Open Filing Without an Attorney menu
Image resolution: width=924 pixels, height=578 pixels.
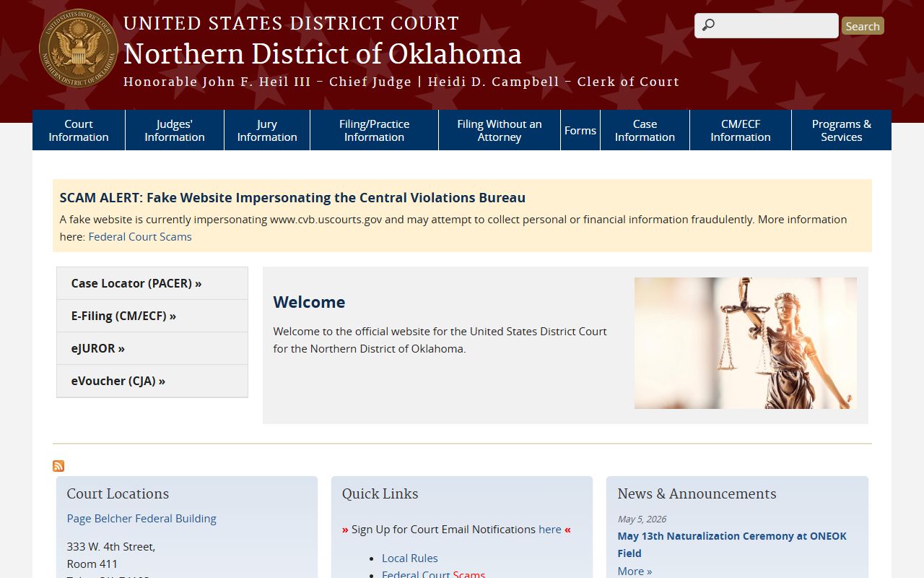(500, 130)
